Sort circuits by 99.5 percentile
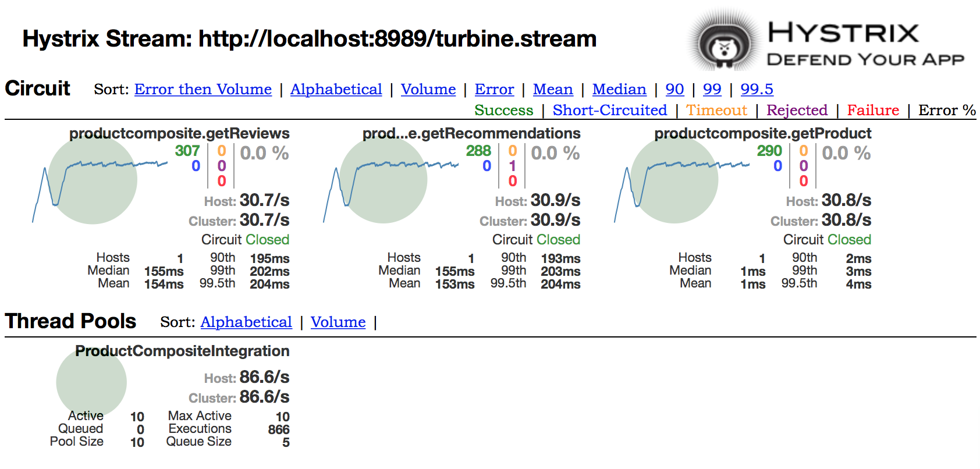The width and height of the screenshot is (980, 469). 757,89
